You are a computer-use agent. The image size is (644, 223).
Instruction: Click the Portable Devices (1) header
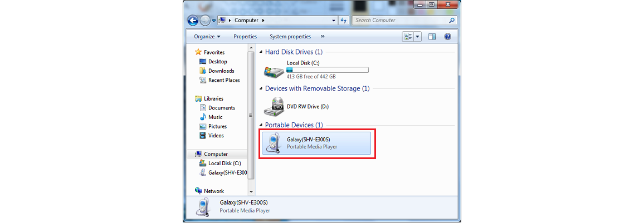coord(294,125)
